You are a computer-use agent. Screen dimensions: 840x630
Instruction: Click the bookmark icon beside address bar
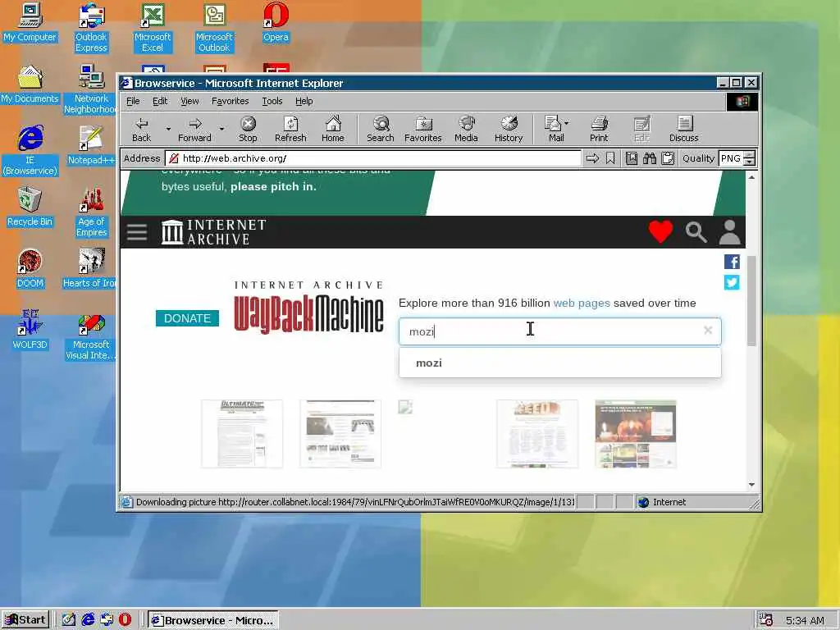point(610,158)
